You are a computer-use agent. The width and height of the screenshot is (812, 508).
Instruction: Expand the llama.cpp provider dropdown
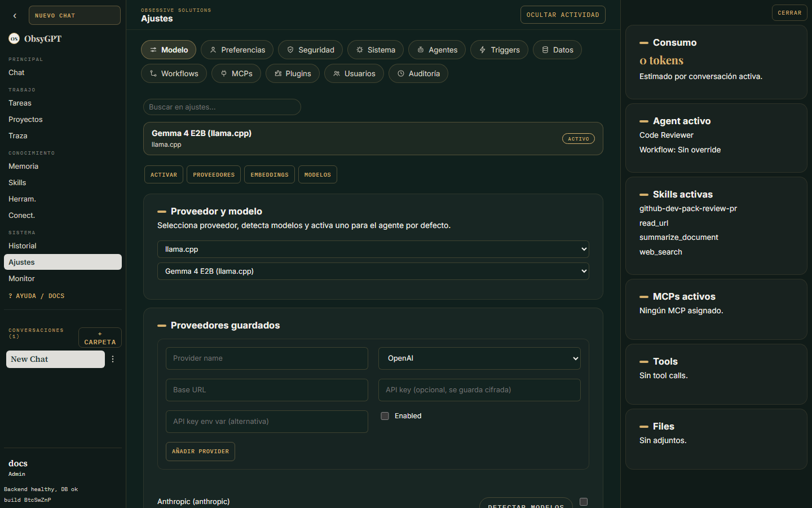point(373,249)
